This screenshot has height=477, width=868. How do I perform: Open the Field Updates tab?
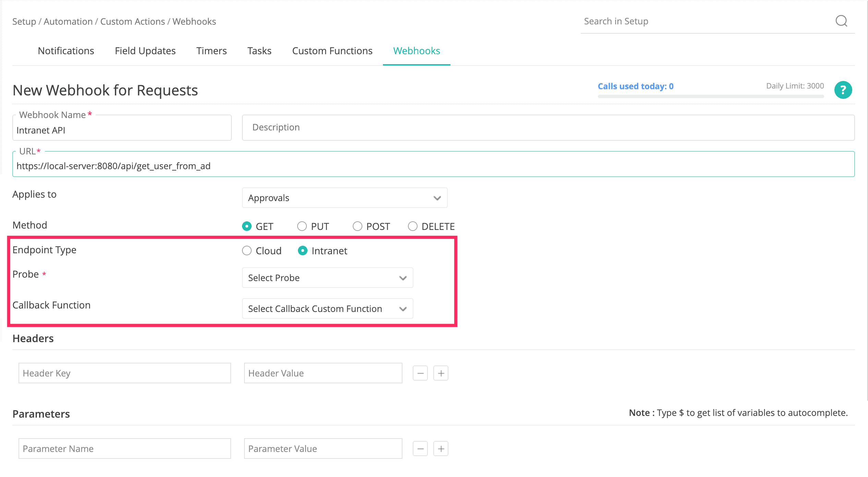pyautogui.click(x=145, y=51)
